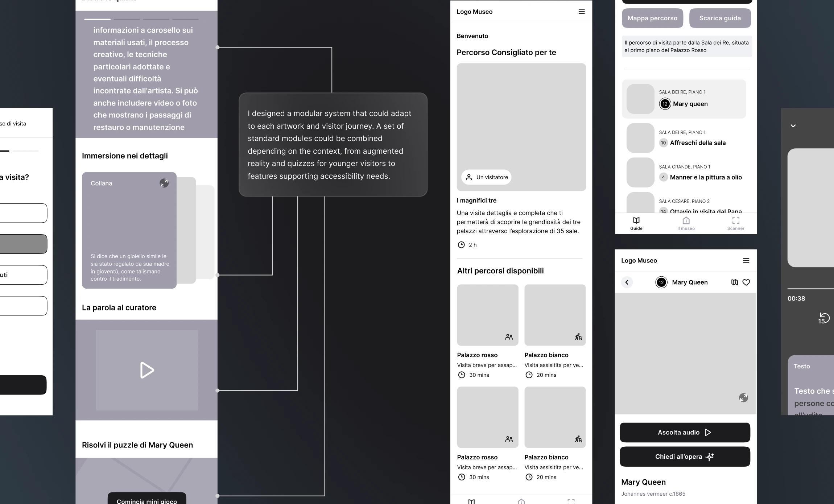Click the 'I magnifici tre' title

pos(476,201)
